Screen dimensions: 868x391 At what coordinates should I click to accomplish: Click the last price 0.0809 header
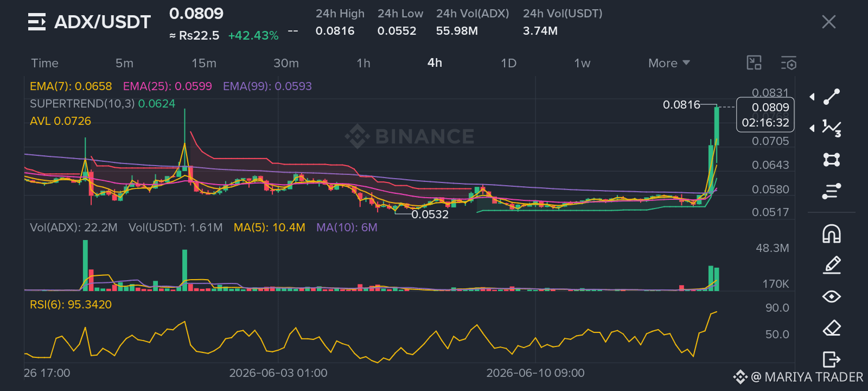(196, 14)
